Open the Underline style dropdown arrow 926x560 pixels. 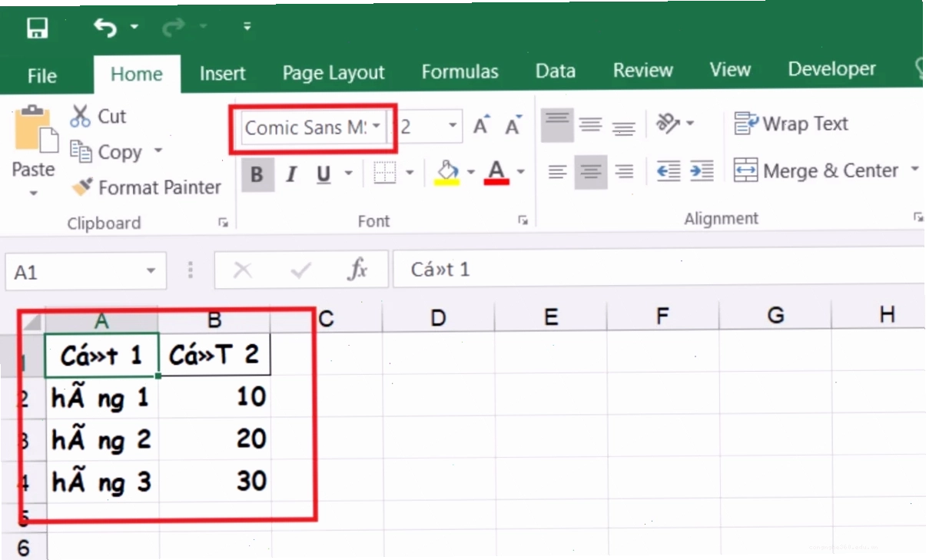[348, 174]
